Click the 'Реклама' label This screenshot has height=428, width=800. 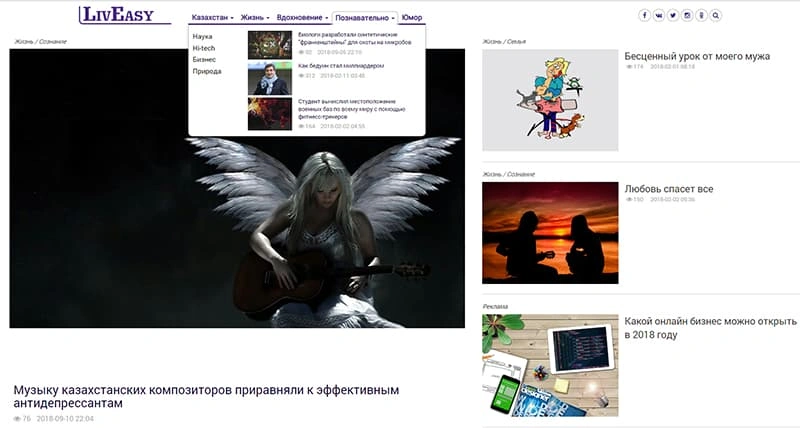(495, 307)
